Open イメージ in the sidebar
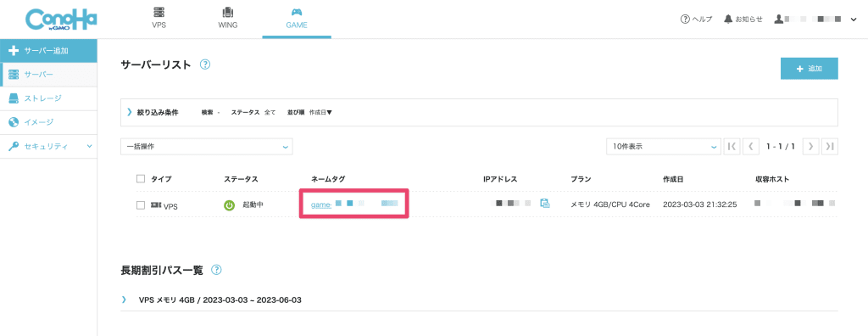 click(48, 122)
